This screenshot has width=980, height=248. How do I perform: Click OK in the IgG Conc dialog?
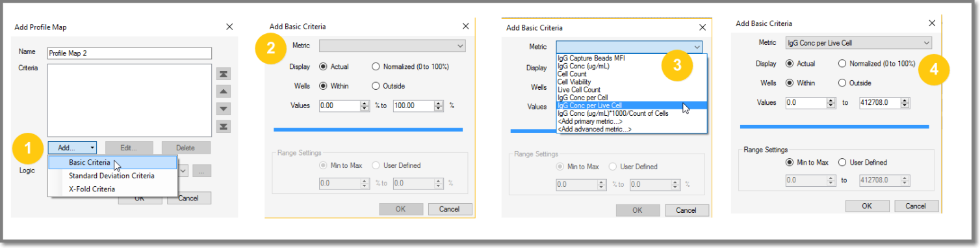coord(867,206)
